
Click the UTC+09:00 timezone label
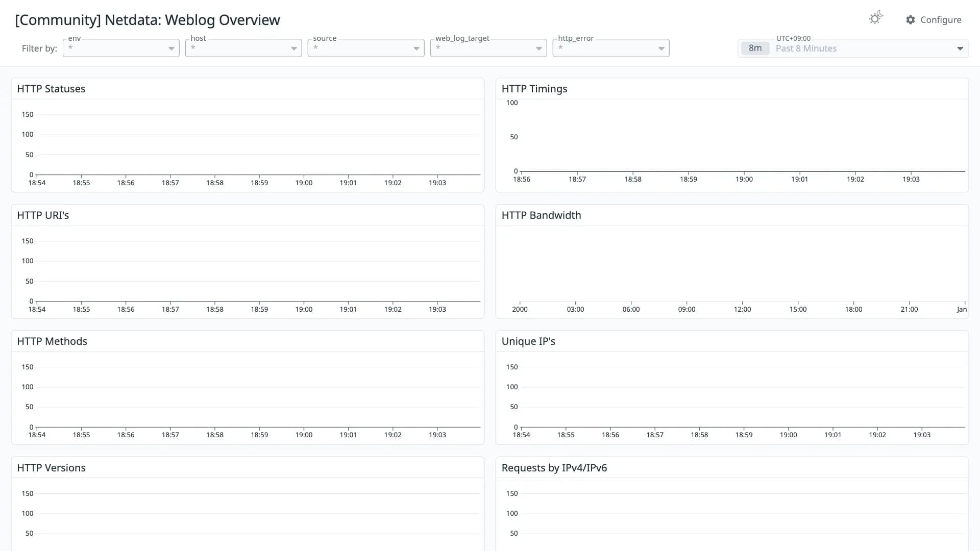pos(793,38)
